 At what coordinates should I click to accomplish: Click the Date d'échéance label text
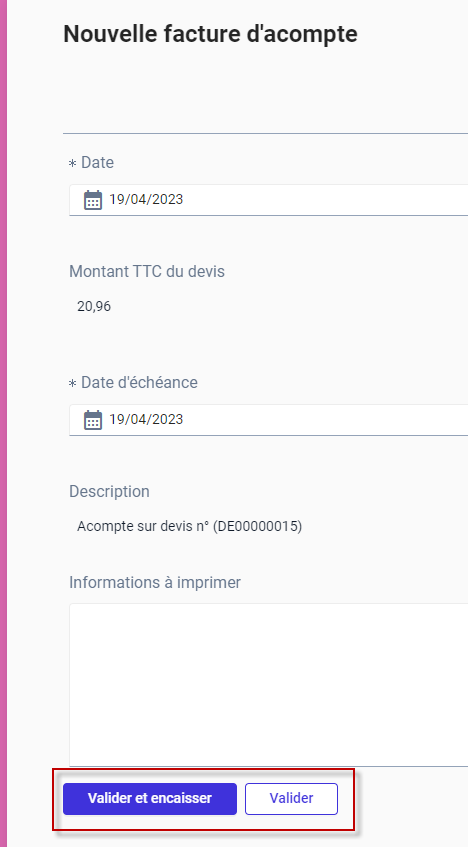click(139, 382)
